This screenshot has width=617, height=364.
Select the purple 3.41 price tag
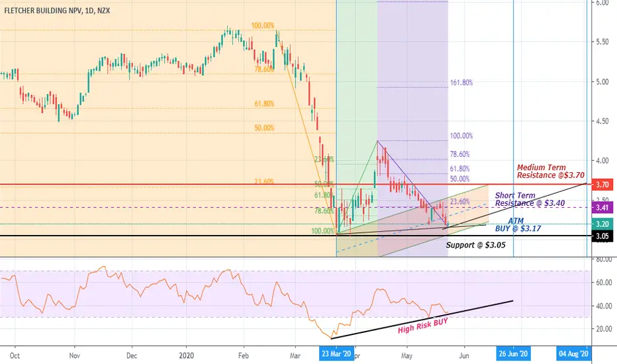pyautogui.click(x=602, y=207)
